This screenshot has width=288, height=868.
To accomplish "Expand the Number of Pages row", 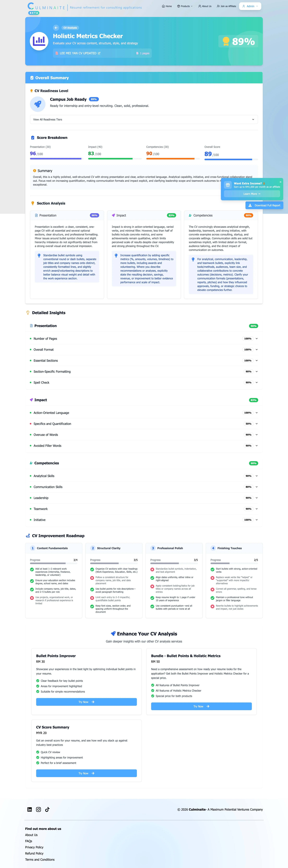I will 144,339.
